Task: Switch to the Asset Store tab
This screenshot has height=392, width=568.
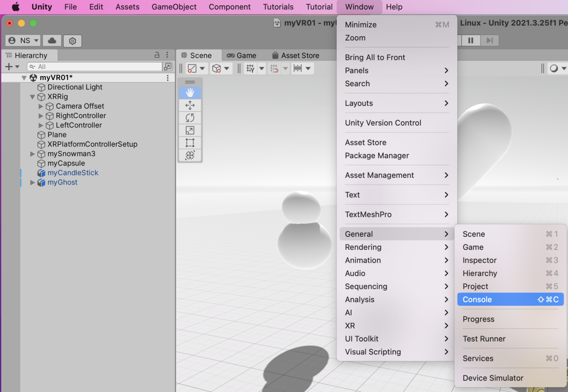Action: [x=295, y=55]
